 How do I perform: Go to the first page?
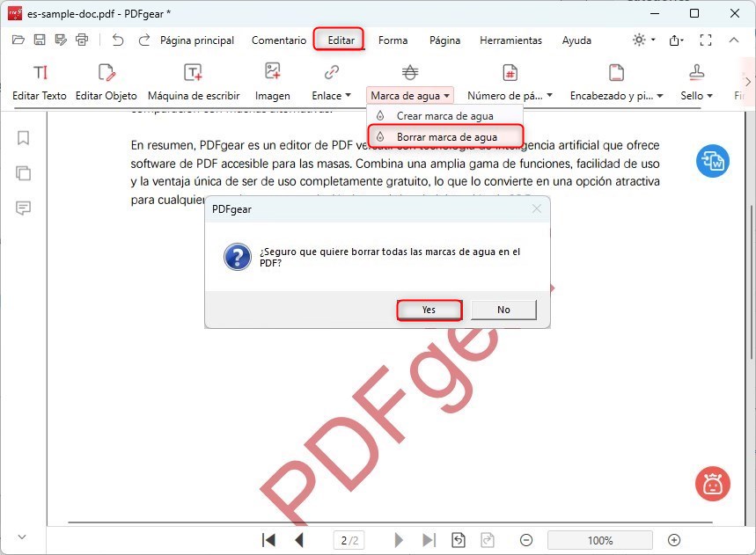[x=268, y=540]
